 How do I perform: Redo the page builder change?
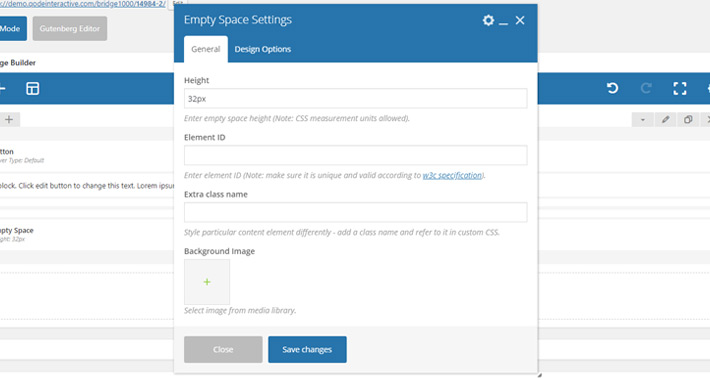(x=646, y=88)
